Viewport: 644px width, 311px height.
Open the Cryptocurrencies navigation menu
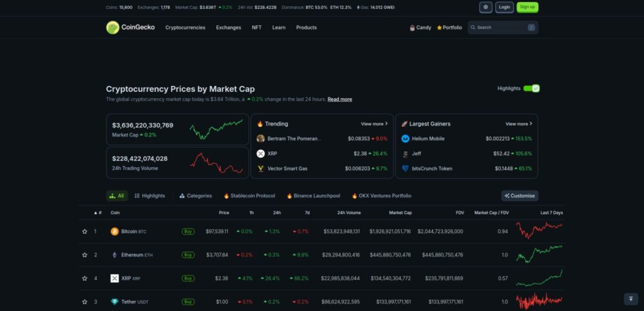click(185, 28)
